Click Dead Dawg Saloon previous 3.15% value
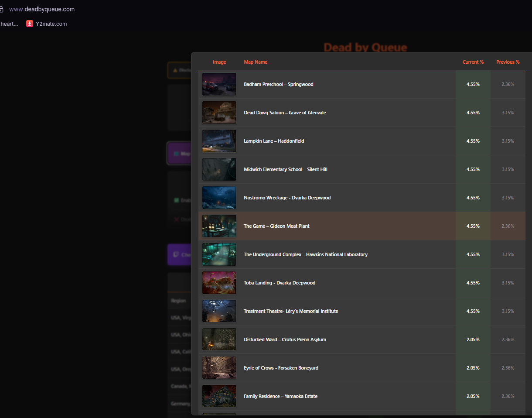Viewport: 532px width, 418px height. [508, 113]
